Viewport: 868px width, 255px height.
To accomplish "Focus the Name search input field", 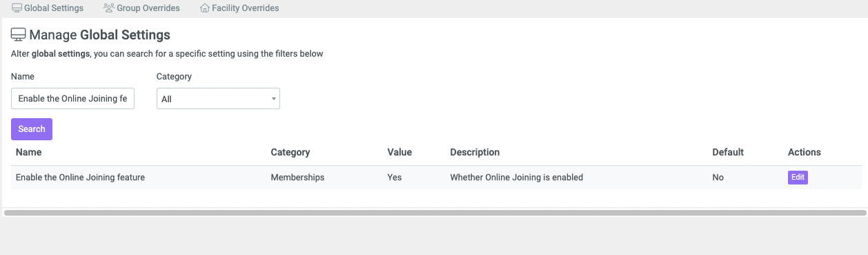I will (x=73, y=99).
